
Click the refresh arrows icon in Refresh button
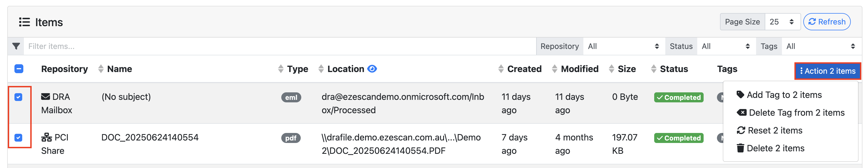(812, 22)
